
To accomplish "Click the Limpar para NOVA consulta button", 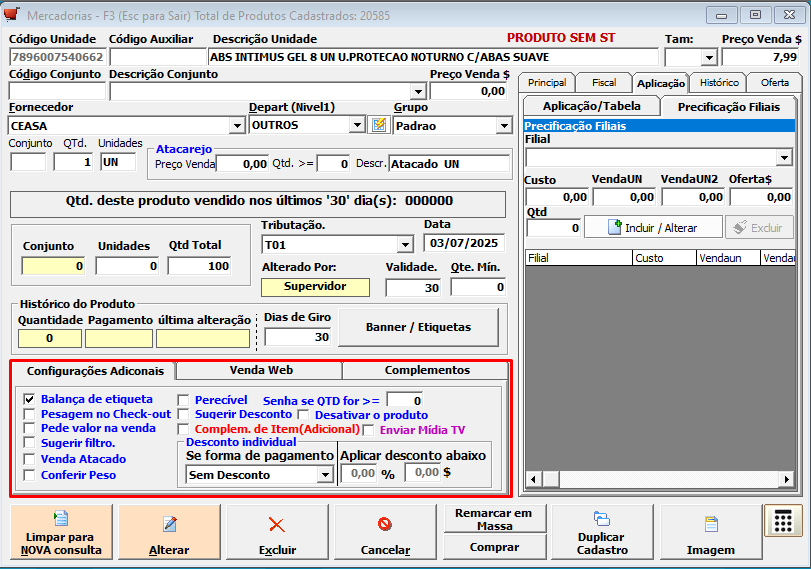I will pos(63,532).
